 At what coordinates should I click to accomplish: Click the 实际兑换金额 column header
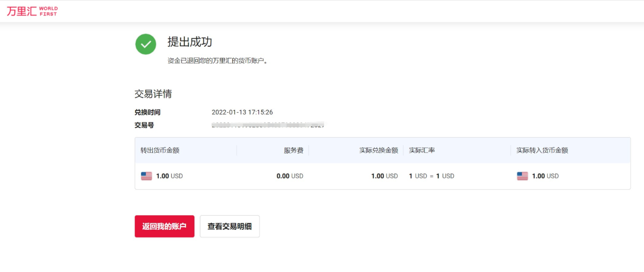click(x=379, y=150)
